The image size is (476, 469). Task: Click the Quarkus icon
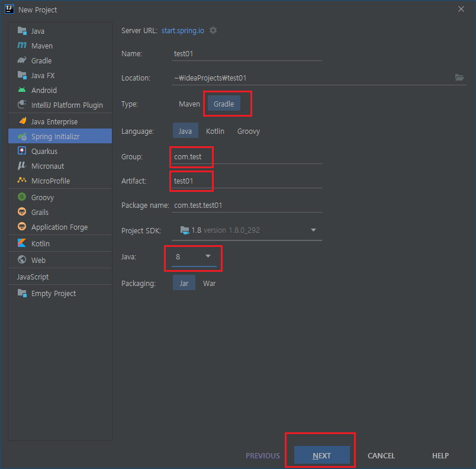click(x=22, y=151)
